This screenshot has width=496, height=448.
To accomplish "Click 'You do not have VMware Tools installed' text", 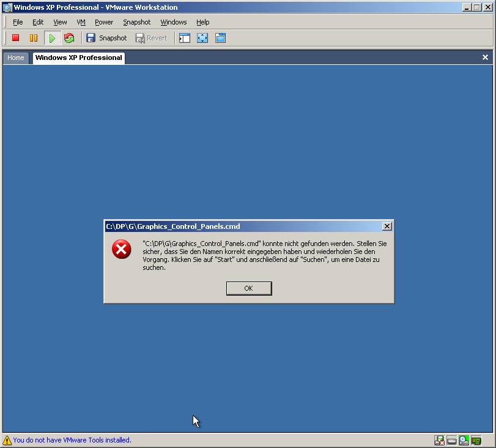I will click(72, 440).
